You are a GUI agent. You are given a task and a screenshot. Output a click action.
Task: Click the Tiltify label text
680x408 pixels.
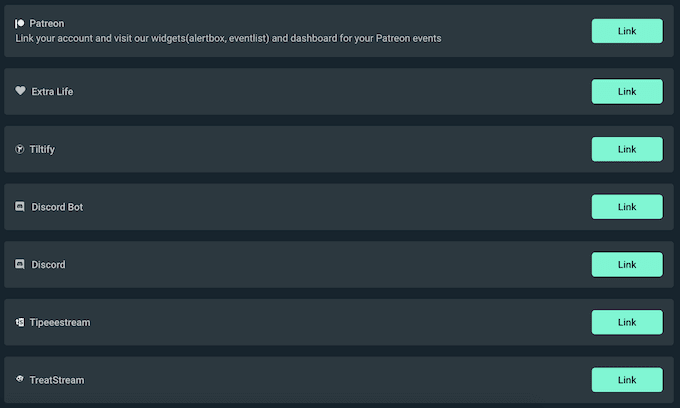click(48, 150)
